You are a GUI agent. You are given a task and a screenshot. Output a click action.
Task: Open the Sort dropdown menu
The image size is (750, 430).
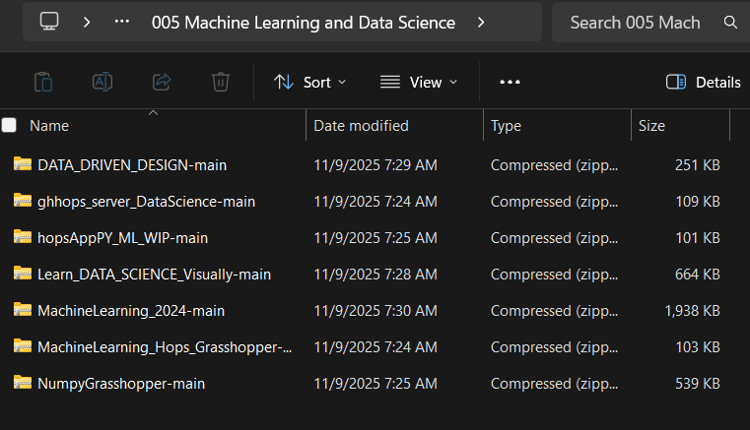tap(310, 82)
